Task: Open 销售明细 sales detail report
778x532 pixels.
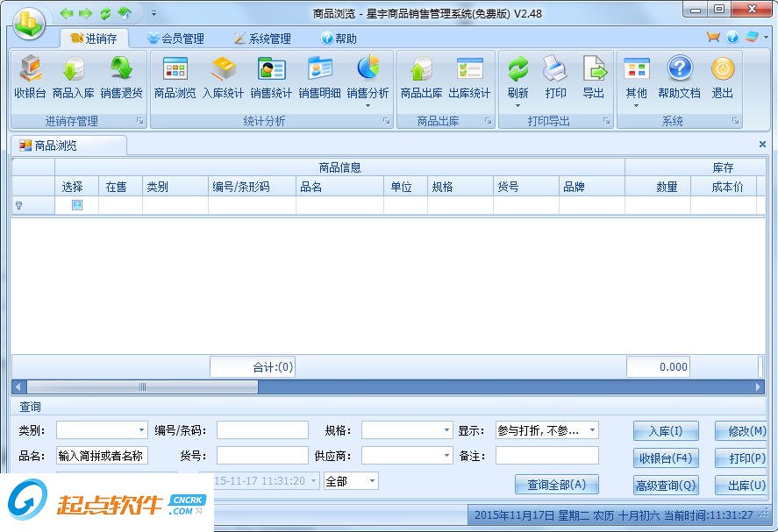Action: coord(321,79)
